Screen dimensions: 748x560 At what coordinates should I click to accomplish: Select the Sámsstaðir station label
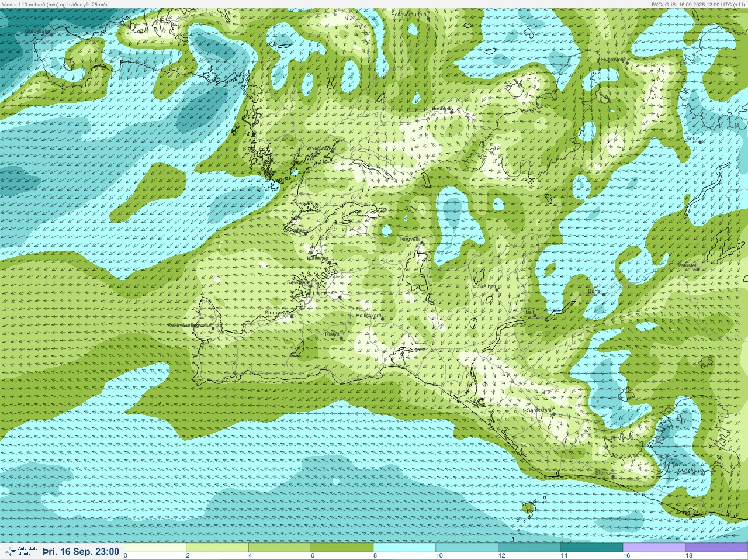[x=539, y=410]
